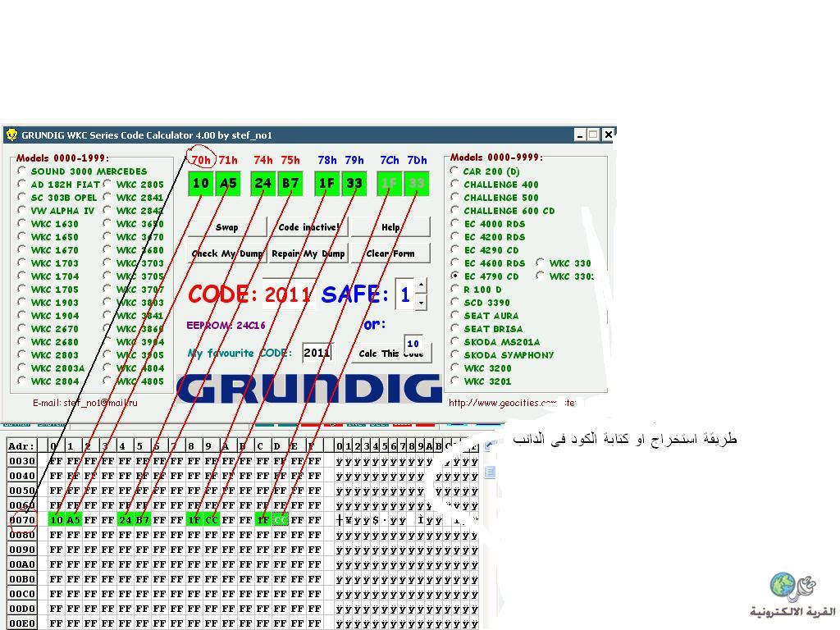Click Check My Dump button

(x=227, y=253)
